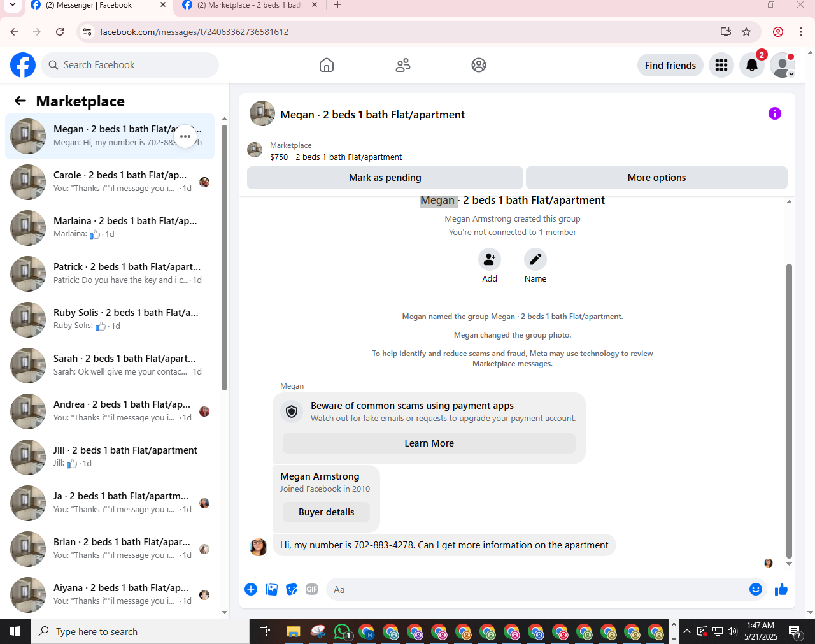Open Sarah's conversation
Image resolution: width=815 pixels, height=644 pixels.
110,366
